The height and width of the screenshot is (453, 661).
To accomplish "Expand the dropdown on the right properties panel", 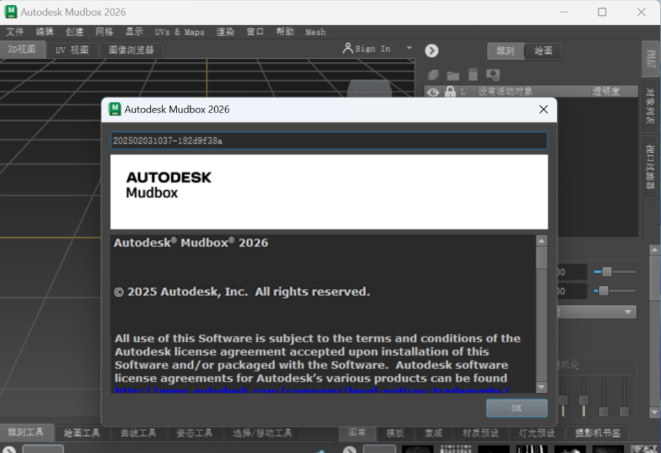I will [x=629, y=312].
